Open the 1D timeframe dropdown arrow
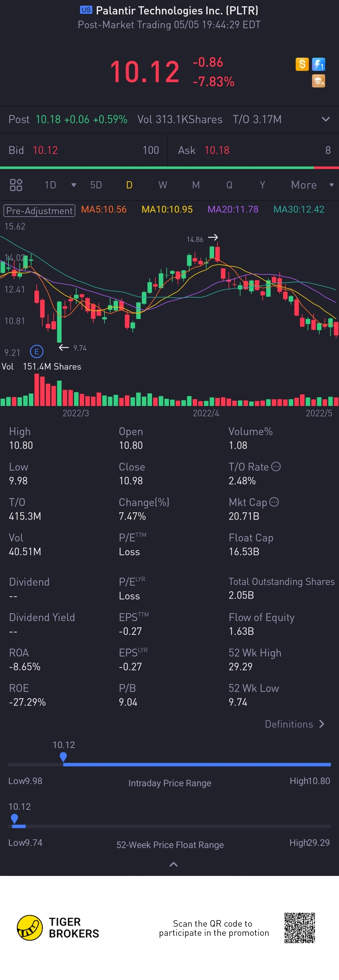 (x=73, y=185)
